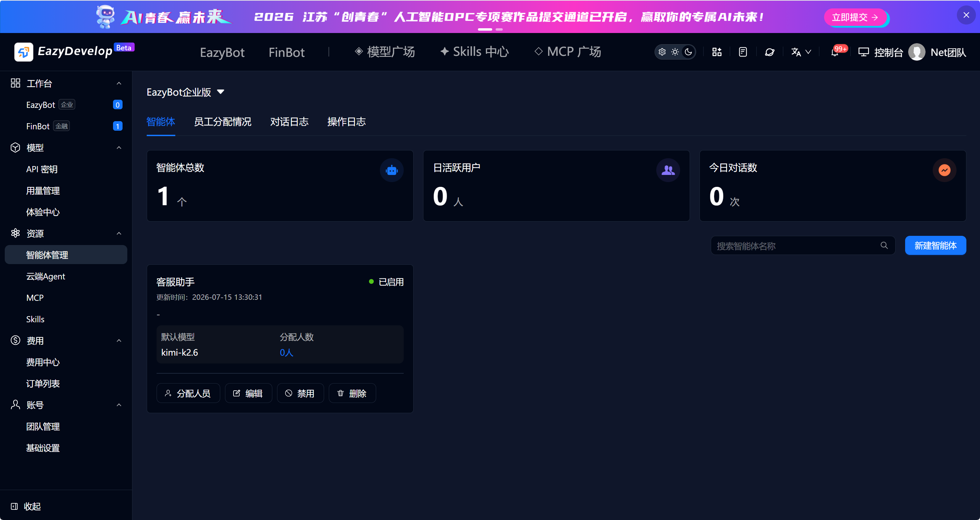Click the kimi-k2.6 default model value

pyautogui.click(x=180, y=352)
